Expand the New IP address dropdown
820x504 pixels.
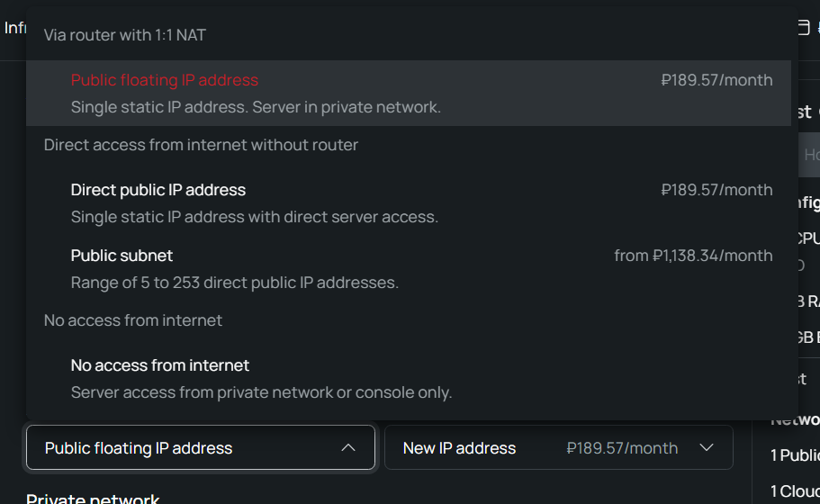click(559, 447)
